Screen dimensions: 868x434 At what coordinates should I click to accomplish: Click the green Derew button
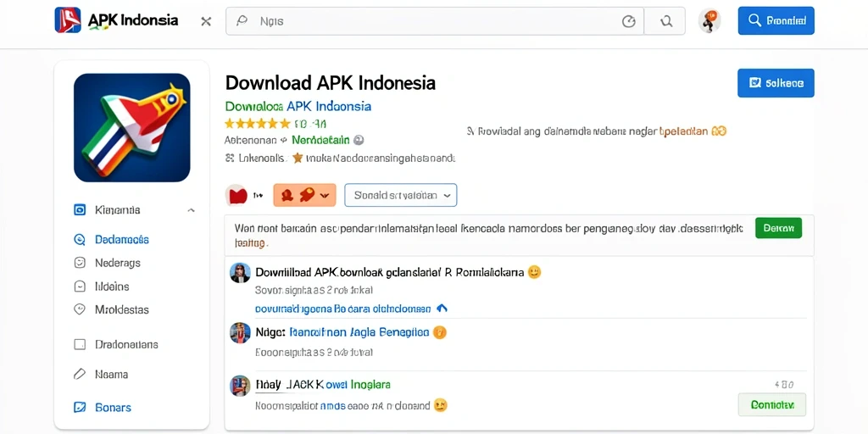tap(778, 227)
